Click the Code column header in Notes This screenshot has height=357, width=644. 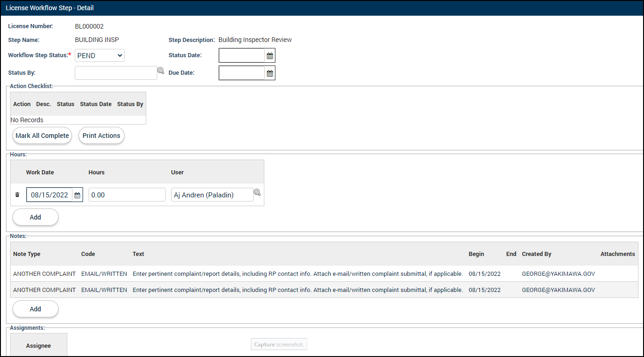pyautogui.click(x=88, y=254)
